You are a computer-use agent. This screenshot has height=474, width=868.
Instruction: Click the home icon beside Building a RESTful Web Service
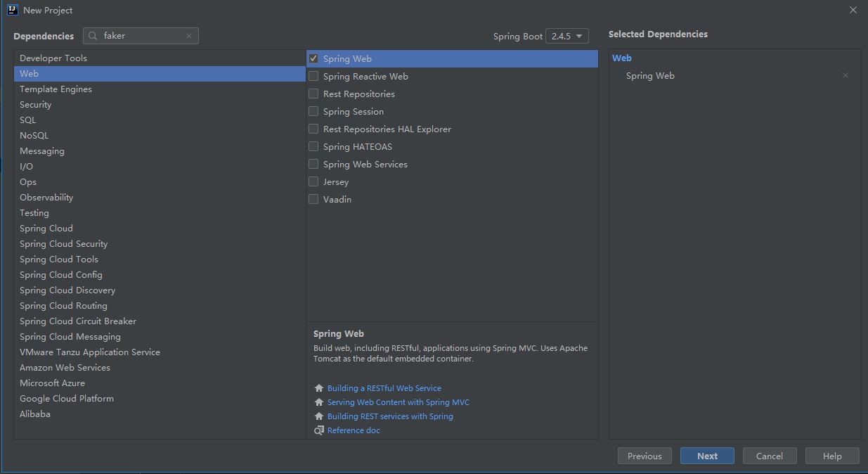(x=319, y=388)
